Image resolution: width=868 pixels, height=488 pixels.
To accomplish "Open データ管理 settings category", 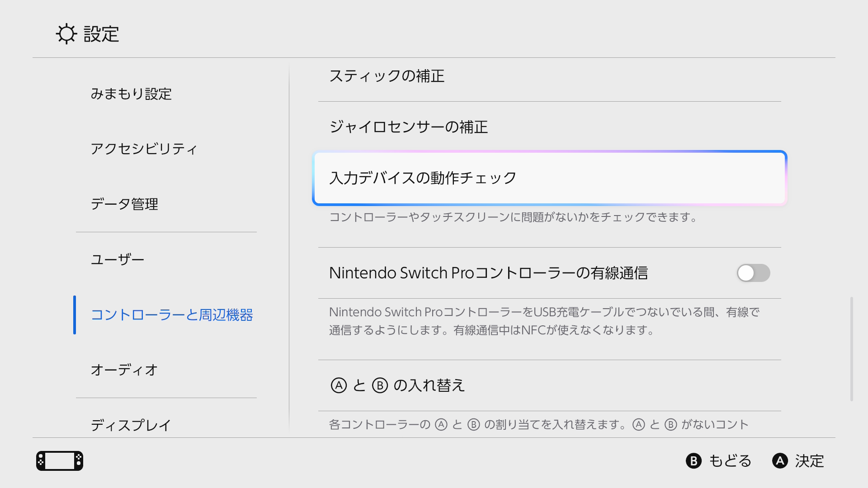I will click(124, 204).
